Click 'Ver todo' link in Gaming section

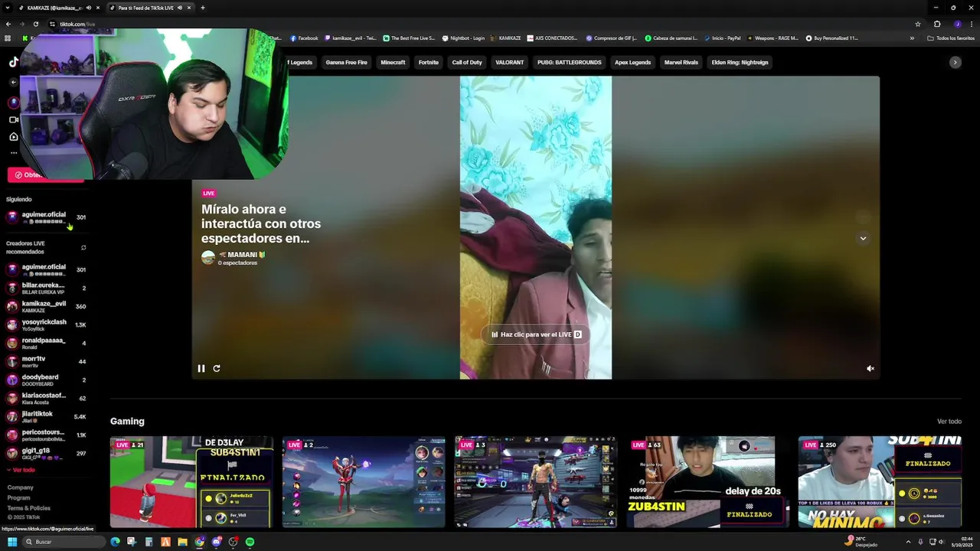(949, 421)
